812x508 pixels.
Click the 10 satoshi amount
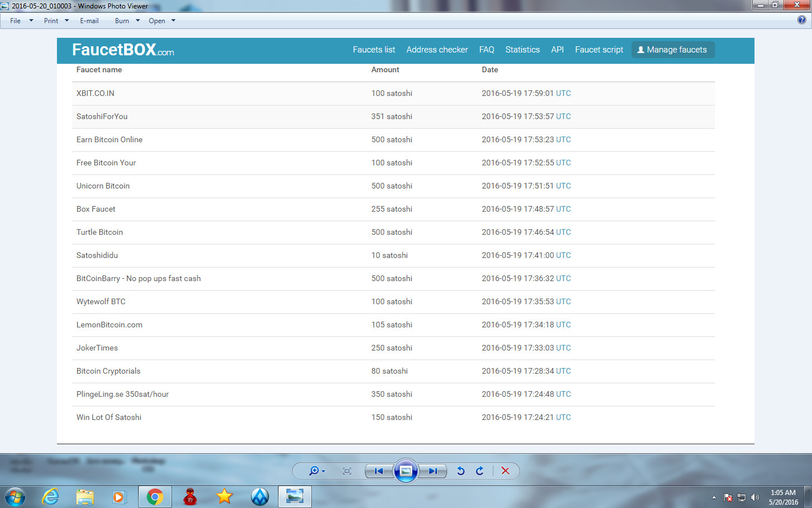[x=390, y=255]
